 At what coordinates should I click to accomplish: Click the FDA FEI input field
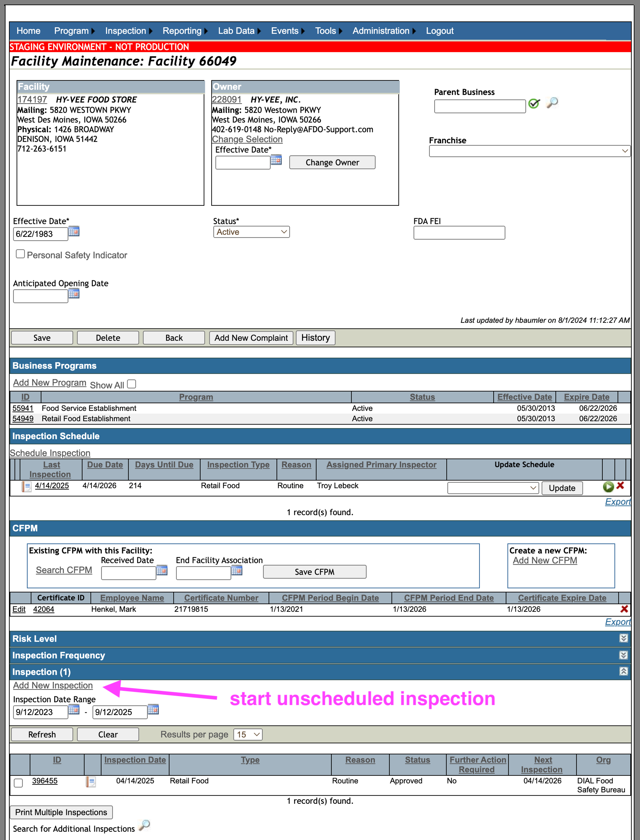[x=459, y=233]
